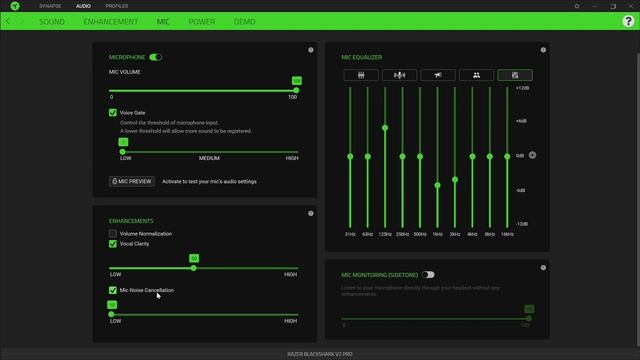Open the Audio top menu
The height and width of the screenshot is (360, 640).
pos(83,6)
